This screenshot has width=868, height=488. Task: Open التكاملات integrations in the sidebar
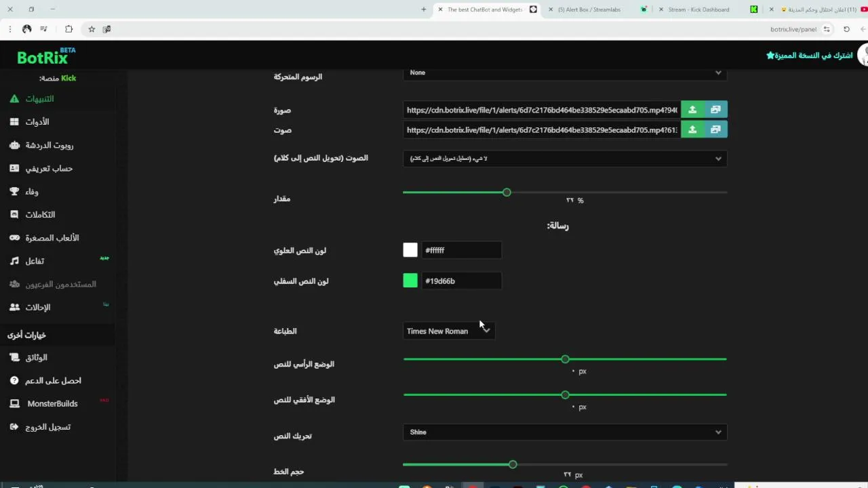click(x=40, y=215)
